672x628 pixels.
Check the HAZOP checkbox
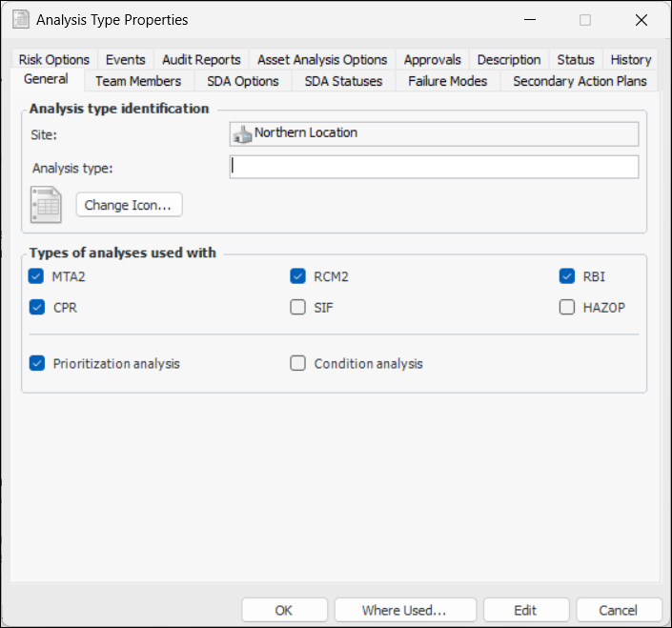point(567,308)
